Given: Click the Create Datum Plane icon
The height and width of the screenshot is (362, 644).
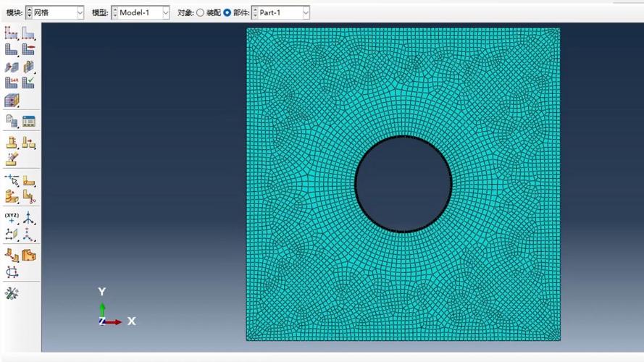Looking at the screenshot, I should 12,235.
